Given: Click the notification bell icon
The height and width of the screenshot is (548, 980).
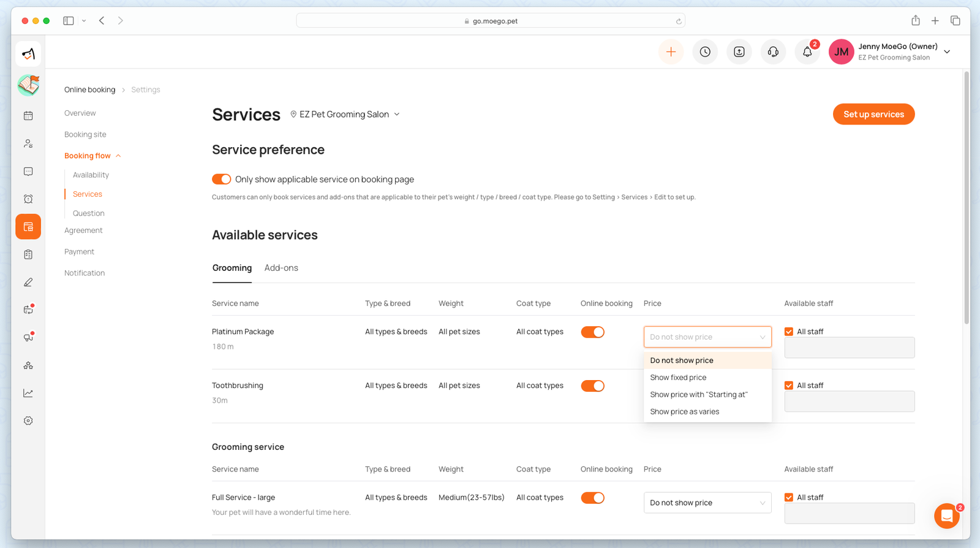Looking at the screenshot, I should pyautogui.click(x=807, y=52).
